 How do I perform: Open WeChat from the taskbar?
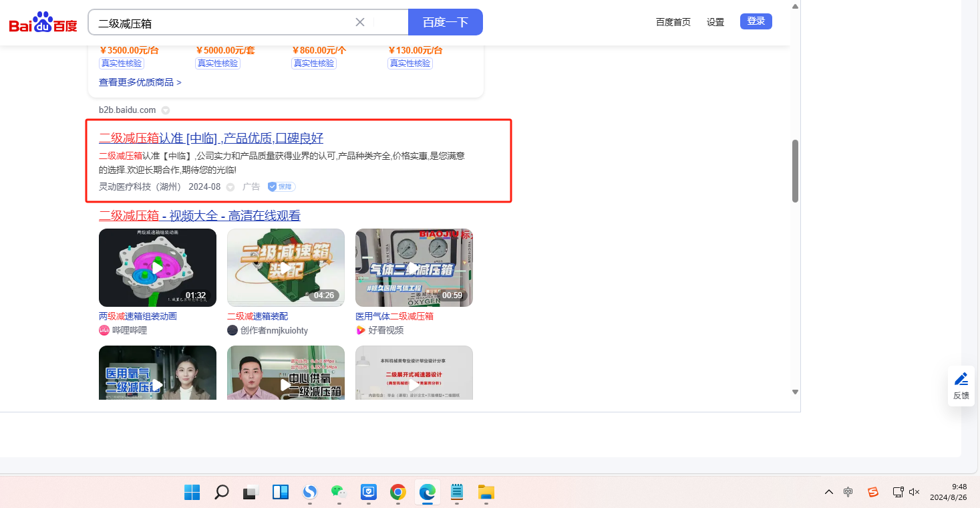339,493
